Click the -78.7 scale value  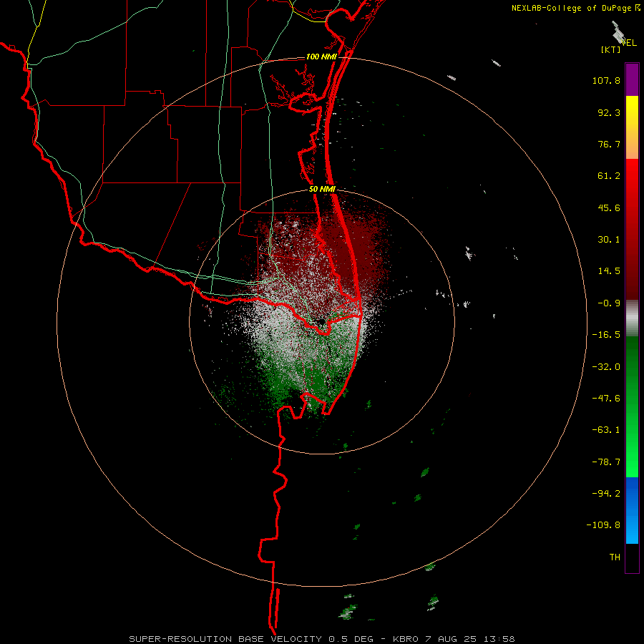tap(606, 462)
